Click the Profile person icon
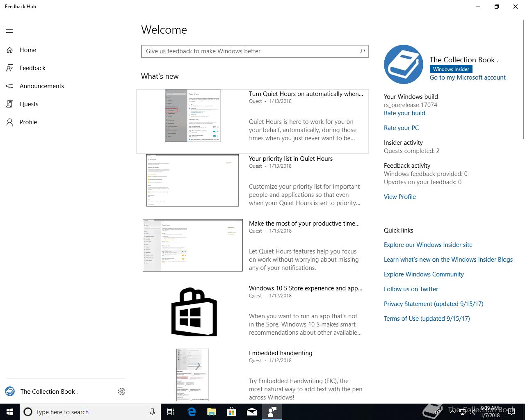Screen dimensions: 525x420 click(x=10, y=122)
